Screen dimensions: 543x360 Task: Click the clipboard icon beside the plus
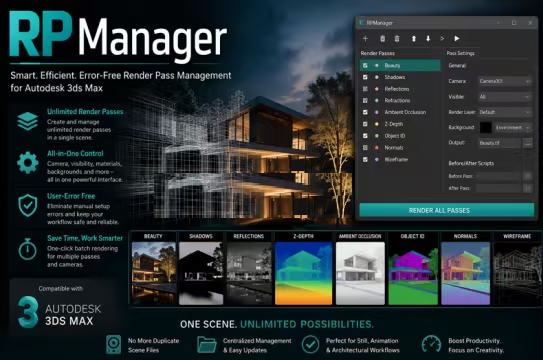(382, 39)
